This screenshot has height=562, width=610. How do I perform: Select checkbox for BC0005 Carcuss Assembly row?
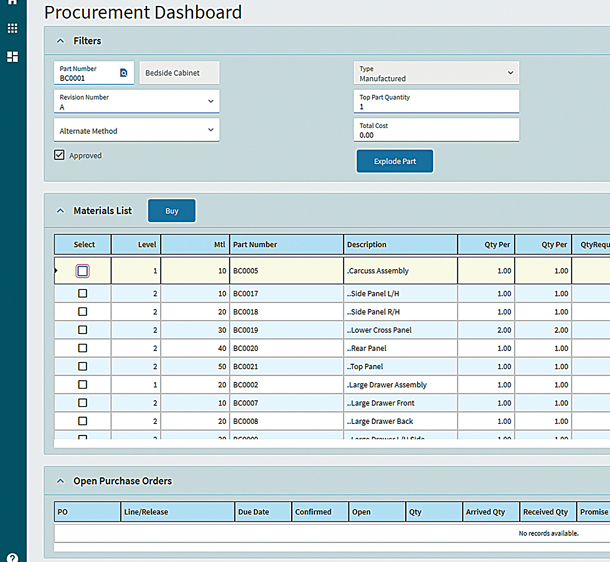pyautogui.click(x=83, y=271)
